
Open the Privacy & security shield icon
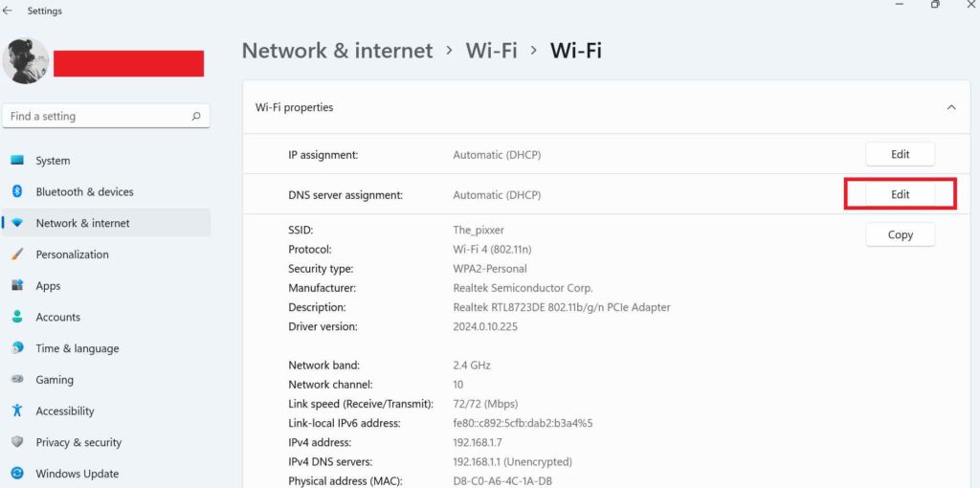(x=17, y=442)
